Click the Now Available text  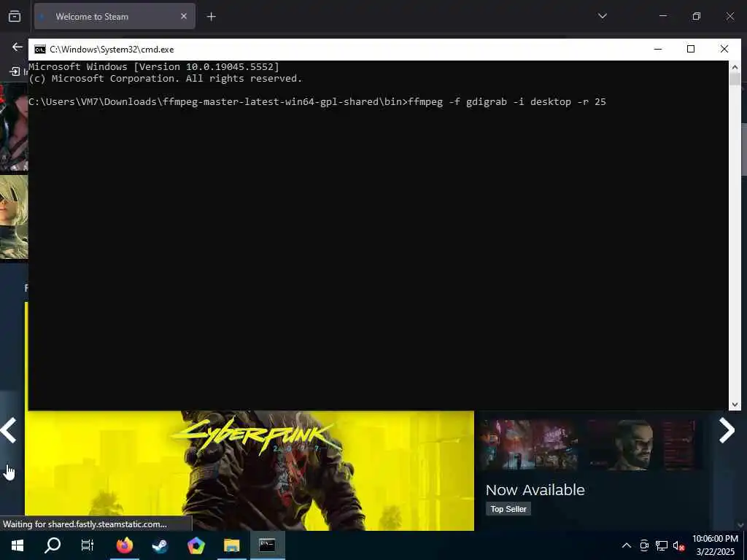(535, 489)
